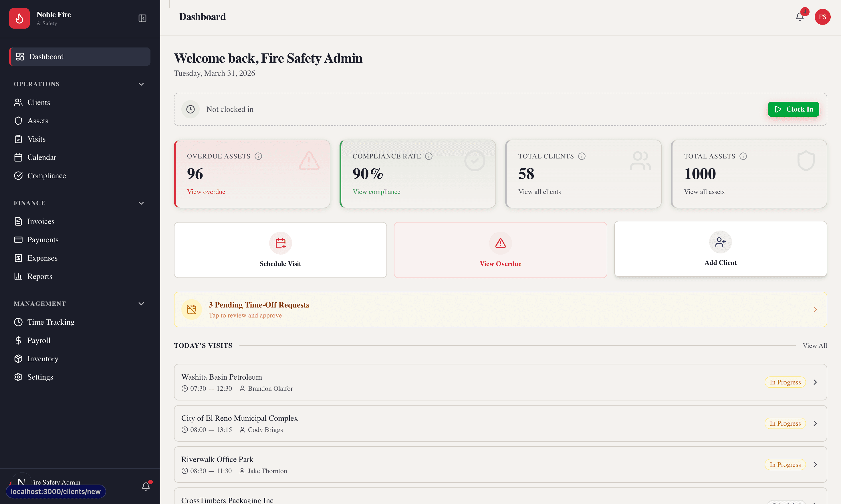Click the FS avatar in the header

click(x=823, y=17)
